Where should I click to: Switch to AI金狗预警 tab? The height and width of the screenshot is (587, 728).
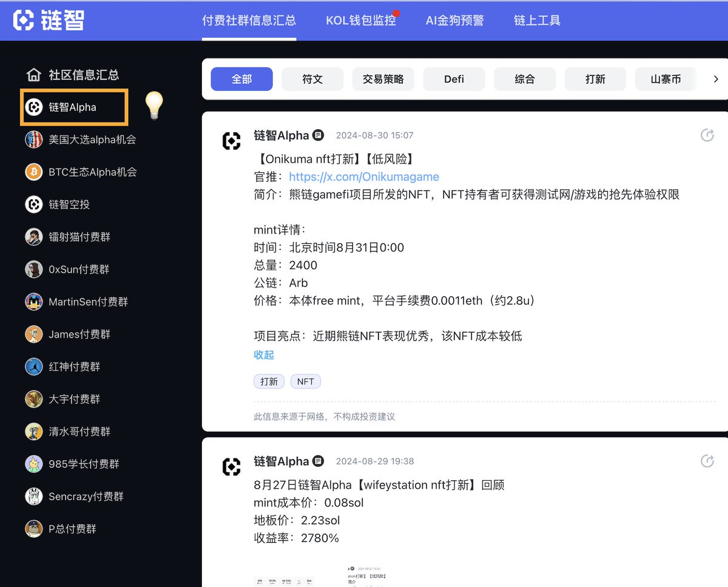click(455, 21)
